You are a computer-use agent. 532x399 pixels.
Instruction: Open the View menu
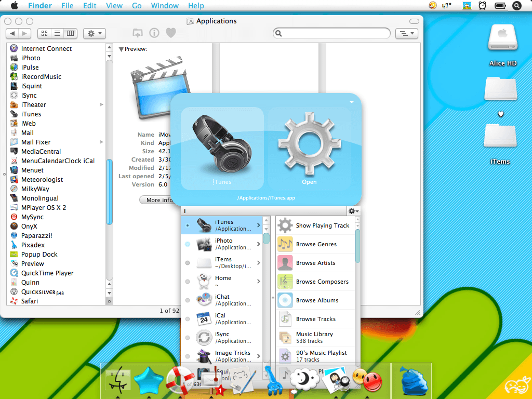coord(114,6)
